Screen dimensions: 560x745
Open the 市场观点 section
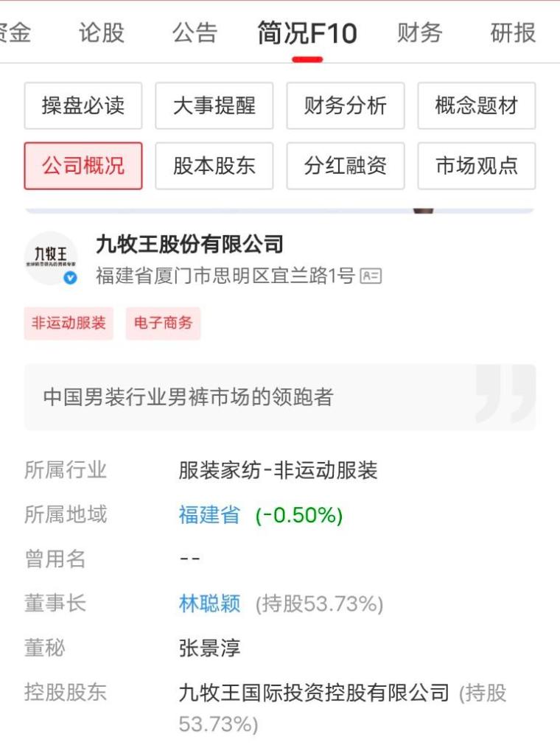point(477,166)
